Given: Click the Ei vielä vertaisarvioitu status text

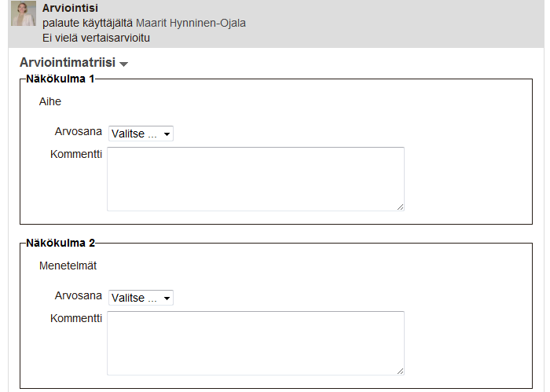Looking at the screenshot, I should (x=96, y=38).
